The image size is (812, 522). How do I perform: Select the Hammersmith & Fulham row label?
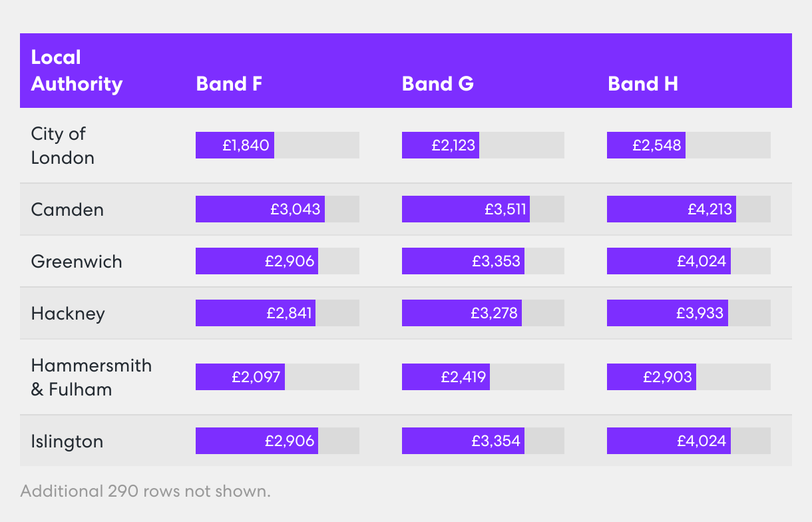click(91, 378)
